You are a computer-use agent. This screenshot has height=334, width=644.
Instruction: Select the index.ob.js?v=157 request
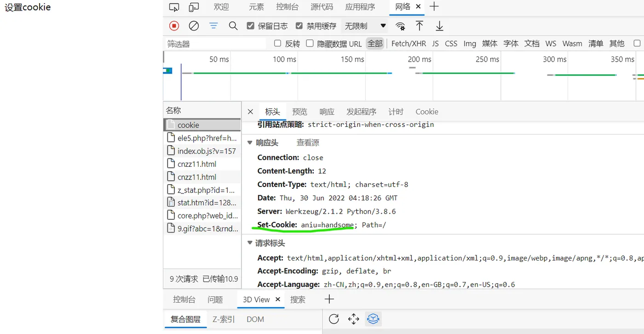pyautogui.click(x=202, y=151)
